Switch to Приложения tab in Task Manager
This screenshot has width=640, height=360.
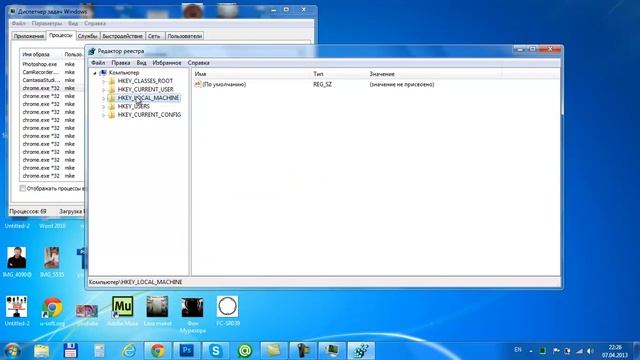pos(29,36)
